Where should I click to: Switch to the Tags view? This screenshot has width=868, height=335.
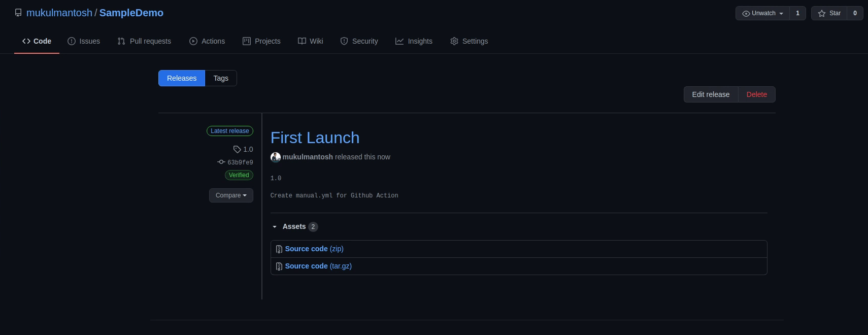click(x=221, y=78)
